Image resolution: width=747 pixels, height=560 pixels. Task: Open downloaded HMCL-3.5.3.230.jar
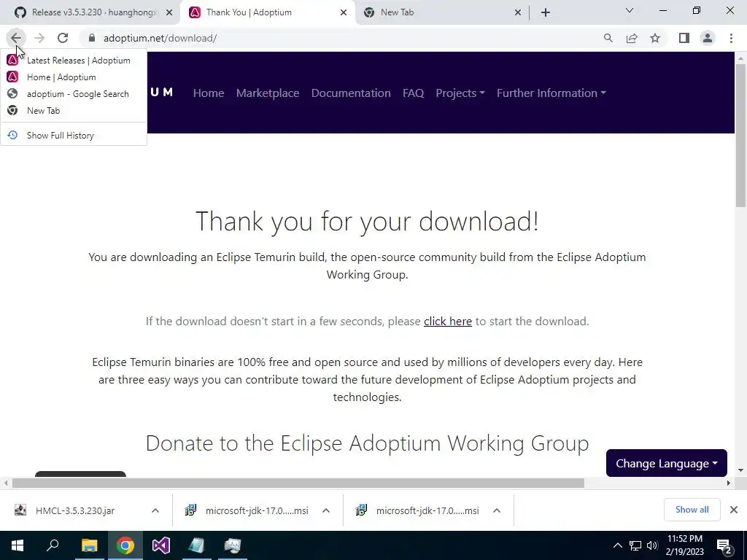pos(75,510)
